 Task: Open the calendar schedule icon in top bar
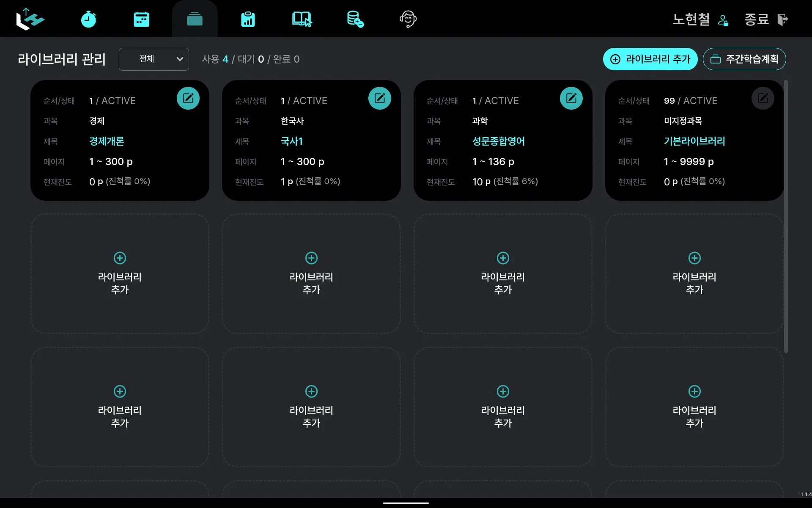[x=141, y=19]
